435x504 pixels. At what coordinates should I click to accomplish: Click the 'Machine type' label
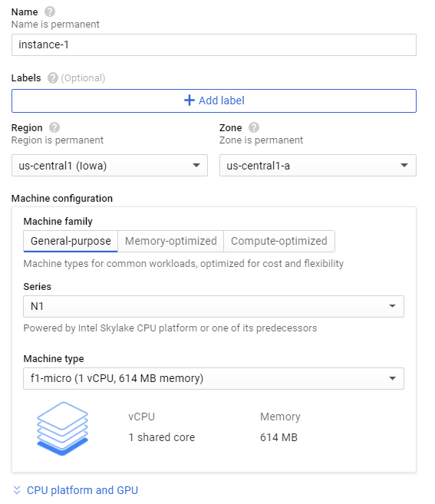tap(54, 359)
